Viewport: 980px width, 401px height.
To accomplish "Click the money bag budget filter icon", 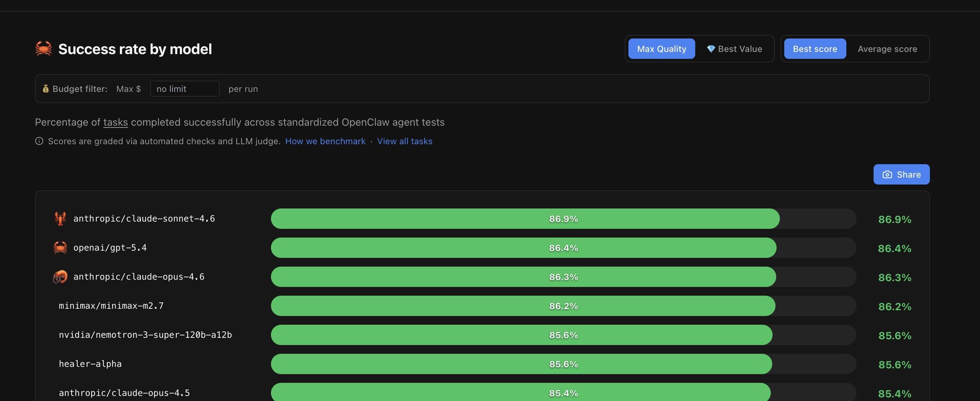I will pyautogui.click(x=46, y=89).
